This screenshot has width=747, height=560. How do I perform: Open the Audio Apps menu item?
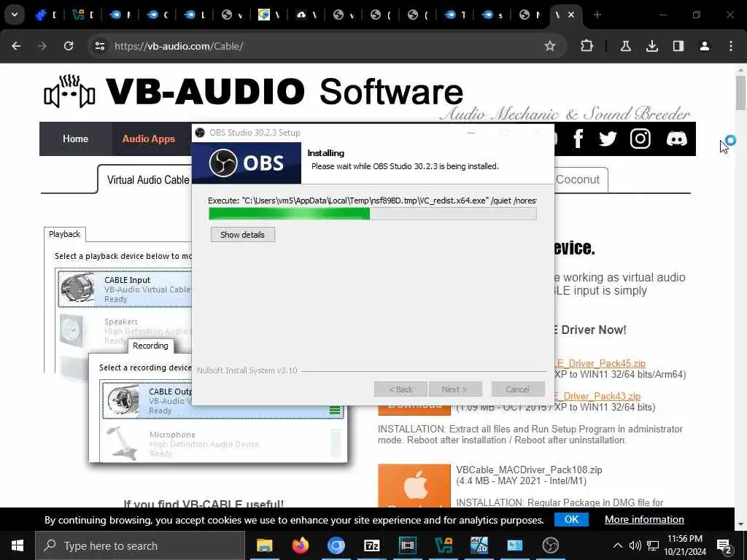[x=149, y=139]
